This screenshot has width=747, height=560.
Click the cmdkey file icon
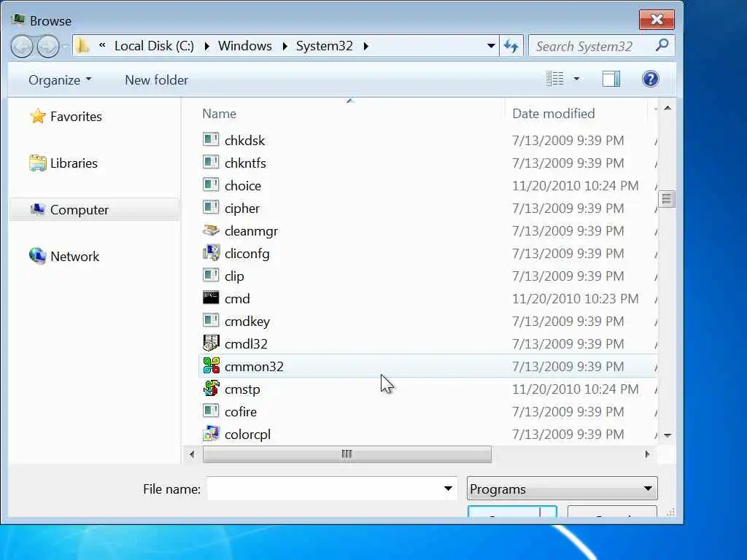(x=211, y=321)
